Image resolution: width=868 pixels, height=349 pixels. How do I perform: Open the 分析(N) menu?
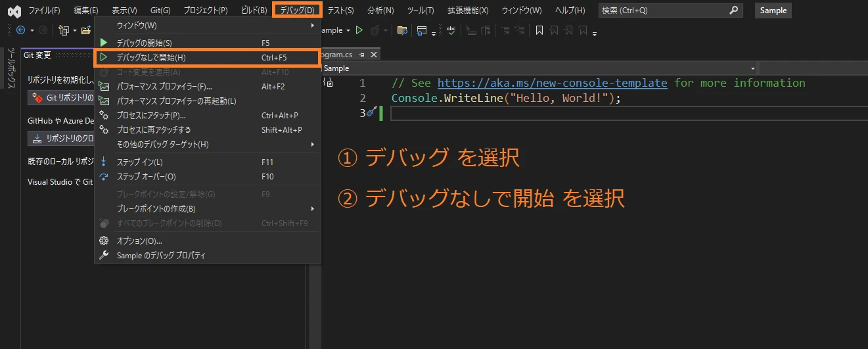click(x=380, y=11)
